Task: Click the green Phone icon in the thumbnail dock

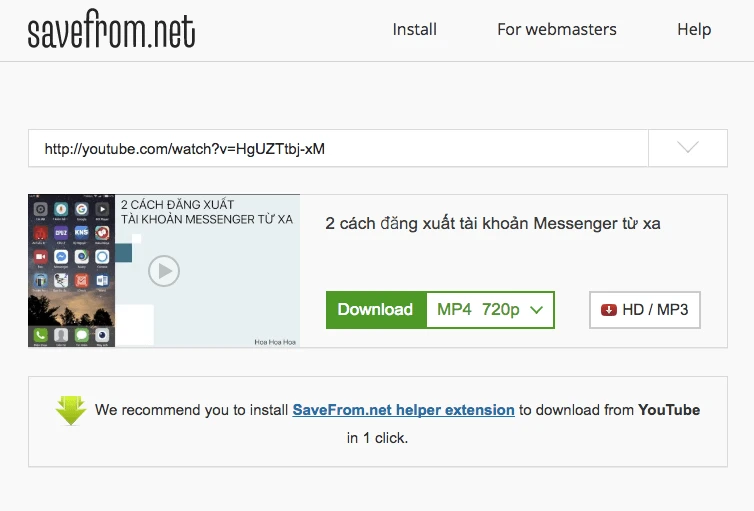Action: click(40, 335)
